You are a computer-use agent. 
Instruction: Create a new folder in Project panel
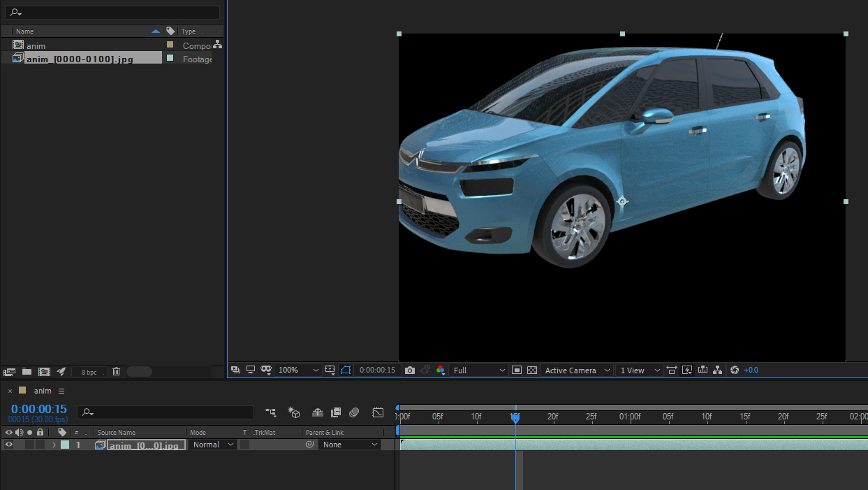click(27, 372)
